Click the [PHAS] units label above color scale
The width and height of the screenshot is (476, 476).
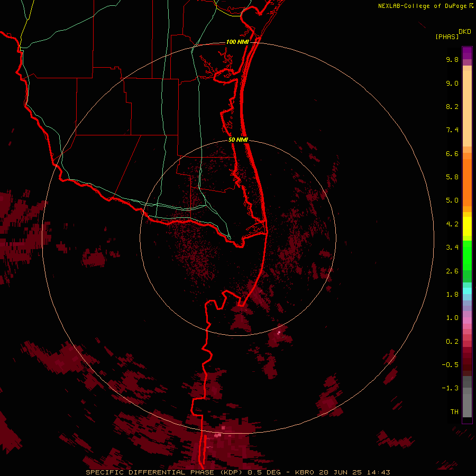tap(447, 36)
